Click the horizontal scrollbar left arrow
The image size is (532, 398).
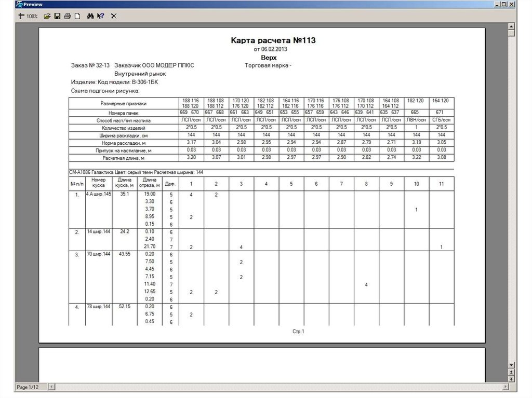51,387
